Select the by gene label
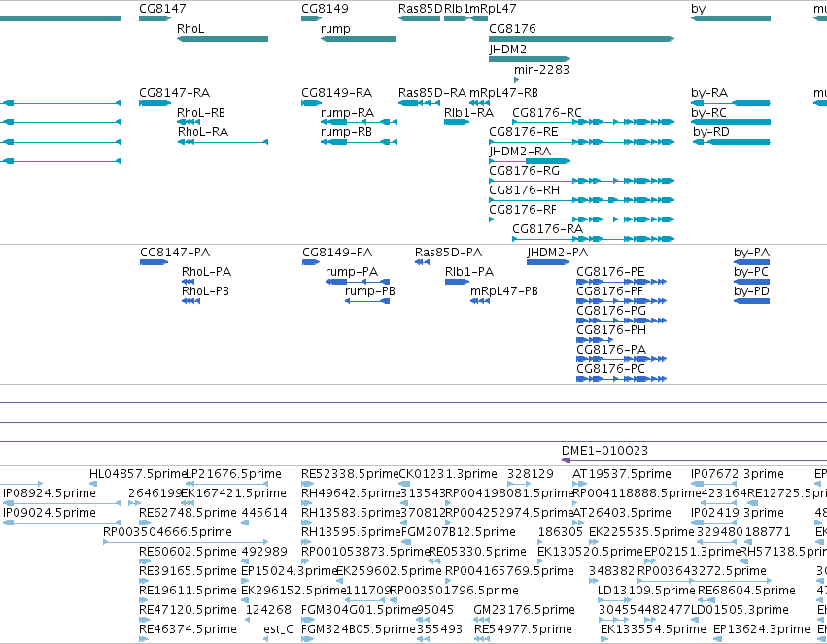This screenshot has height=644, width=827. click(699, 9)
